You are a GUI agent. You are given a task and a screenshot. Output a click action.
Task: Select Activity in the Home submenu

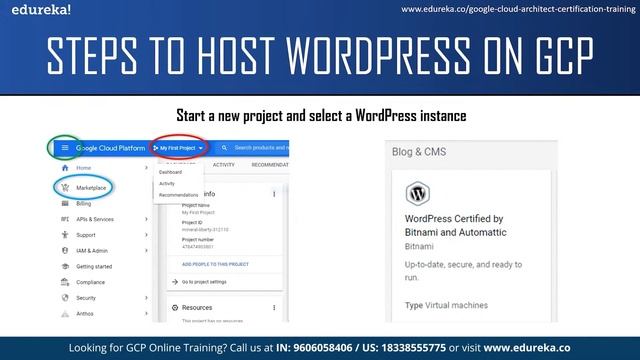(x=167, y=184)
